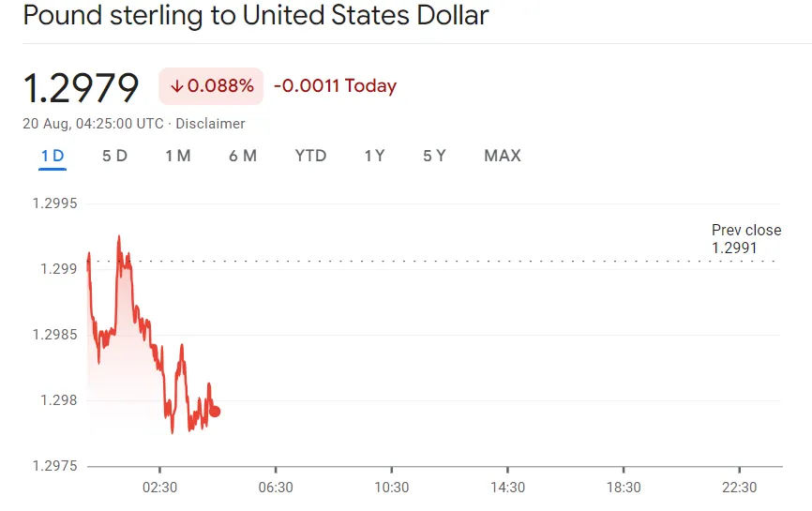The image size is (812, 511).
Task: Select the 1 D time range tab
Action: (53, 156)
